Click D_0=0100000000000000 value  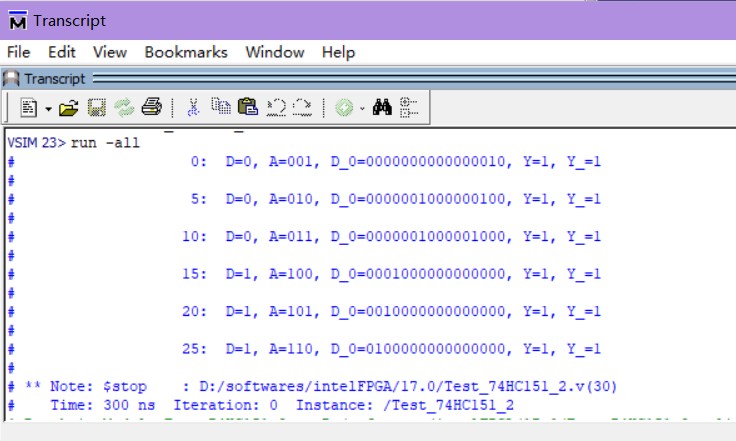[x=418, y=349]
